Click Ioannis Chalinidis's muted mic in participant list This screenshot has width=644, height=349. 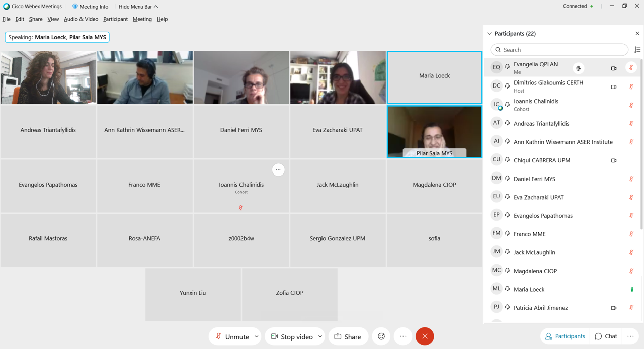click(631, 105)
